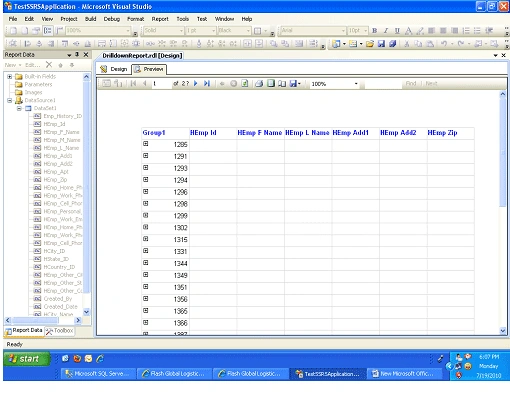Switch to the Preview tab
The width and height of the screenshot is (510, 393).
[x=149, y=69]
